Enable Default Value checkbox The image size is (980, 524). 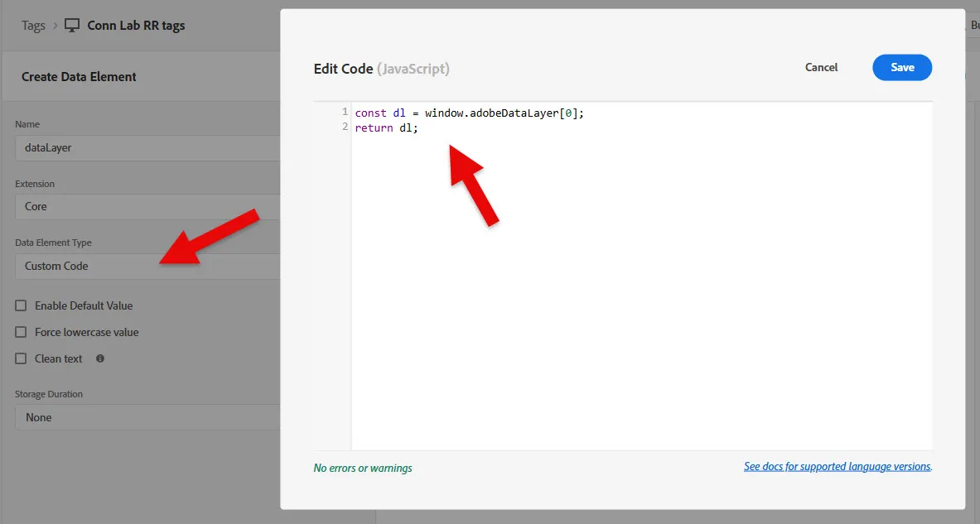21,305
